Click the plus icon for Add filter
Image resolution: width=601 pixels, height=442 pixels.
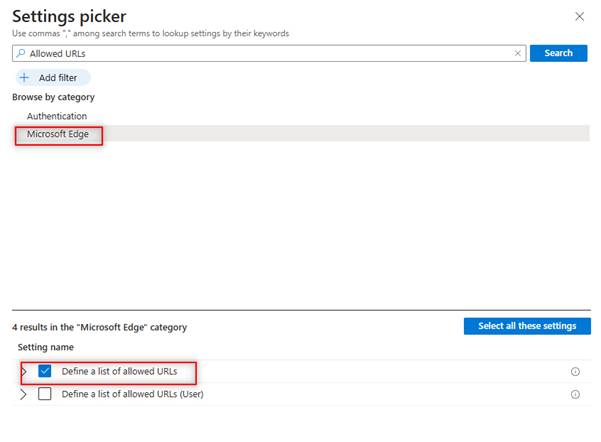coord(25,78)
